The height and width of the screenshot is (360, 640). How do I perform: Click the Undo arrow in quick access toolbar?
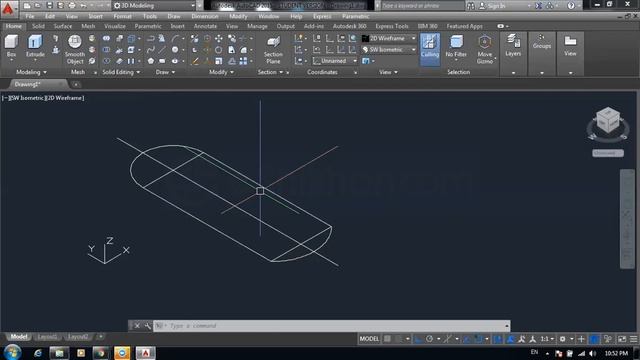pyautogui.click(x=83, y=6)
